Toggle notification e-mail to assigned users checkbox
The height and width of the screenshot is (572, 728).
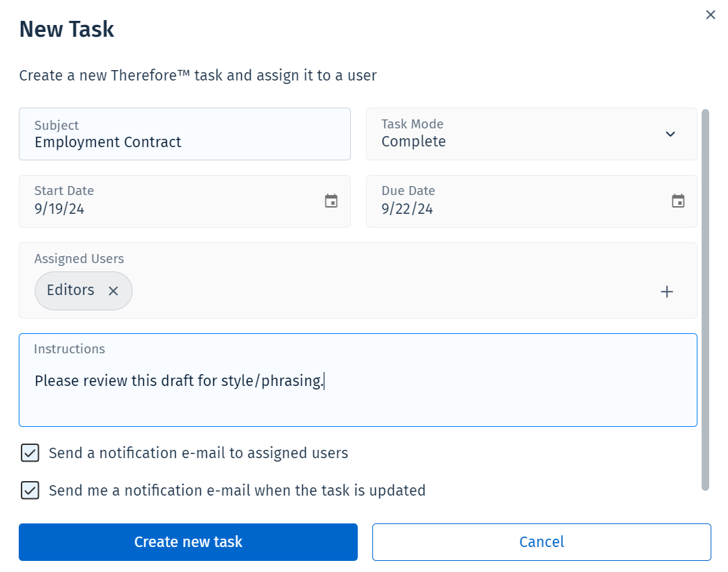coord(30,453)
